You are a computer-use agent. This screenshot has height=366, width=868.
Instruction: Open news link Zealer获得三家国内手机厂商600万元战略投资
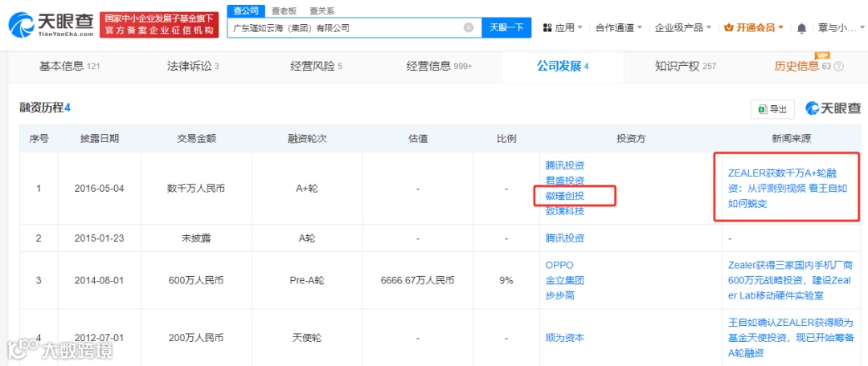point(790,280)
